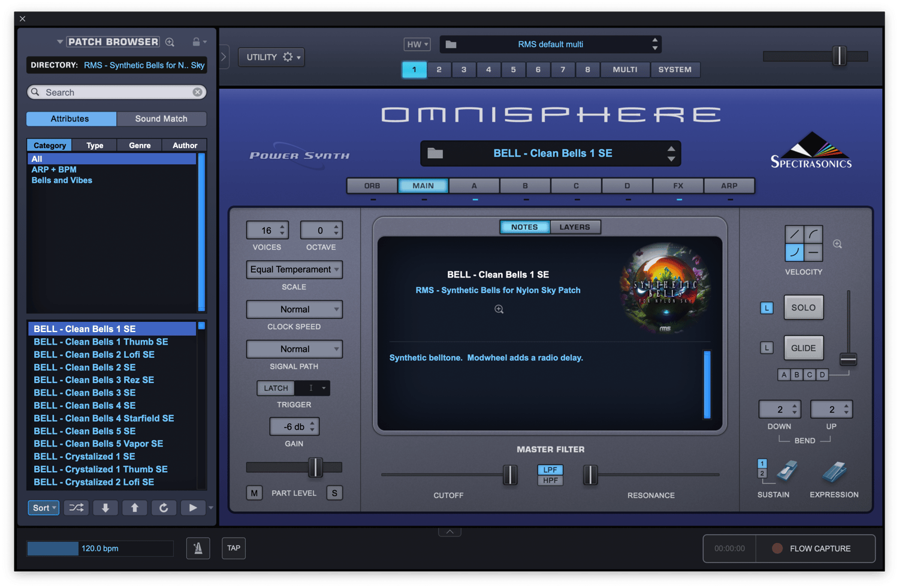Open the trigger mode dropdown
Viewport: 899px width, 588px height.
tap(312, 388)
